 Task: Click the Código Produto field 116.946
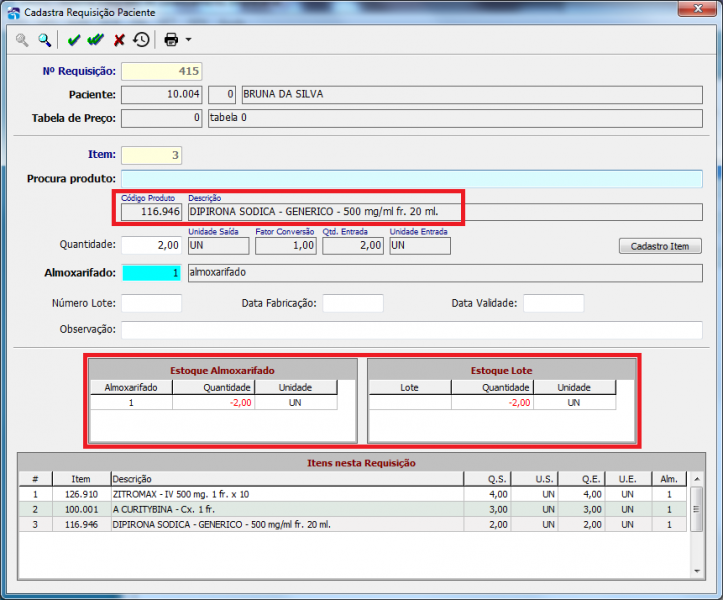[x=151, y=212]
